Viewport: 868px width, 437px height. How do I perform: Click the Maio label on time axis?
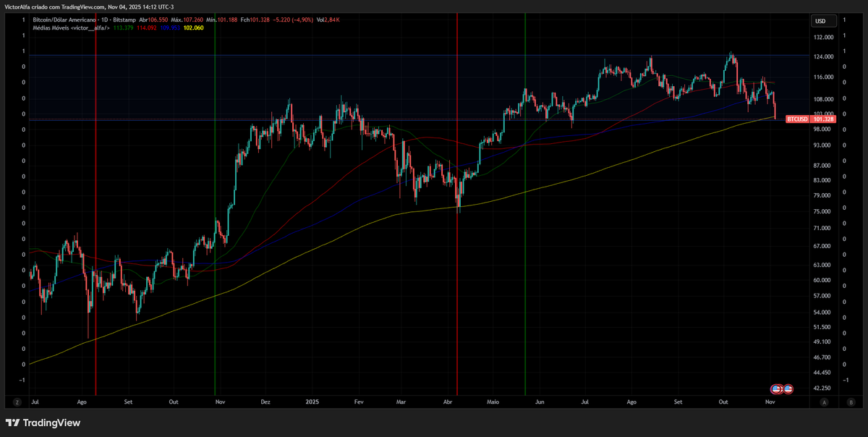493,402
